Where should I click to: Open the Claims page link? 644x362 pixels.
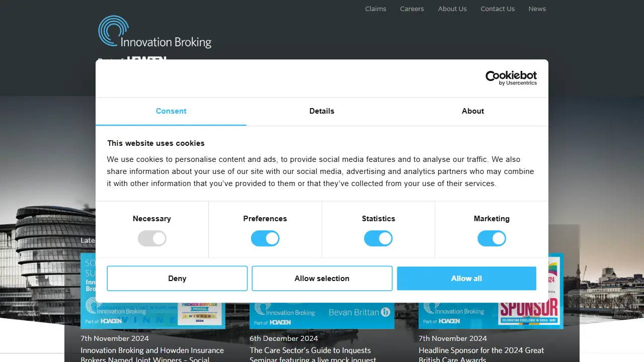click(376, 9)
